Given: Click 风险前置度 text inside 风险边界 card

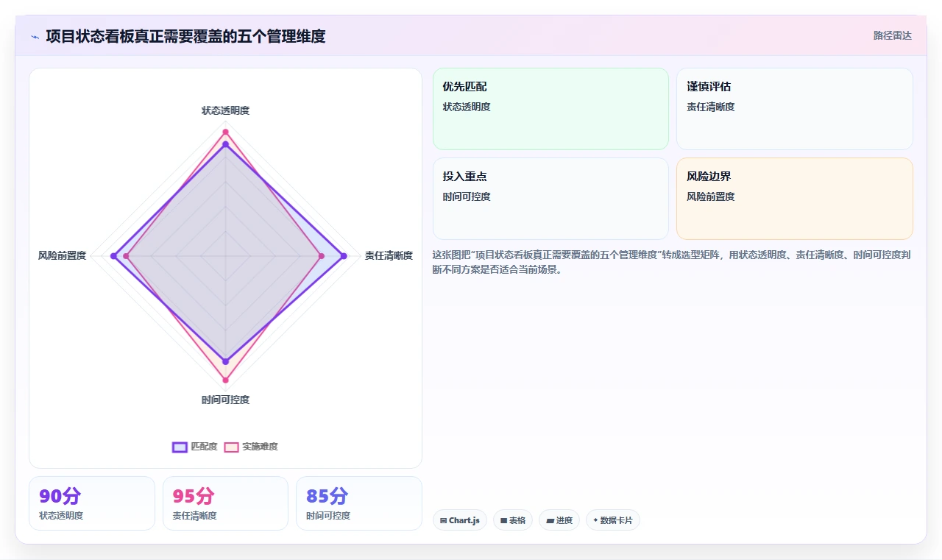Looking at the screenshot, I should point(711,196).
